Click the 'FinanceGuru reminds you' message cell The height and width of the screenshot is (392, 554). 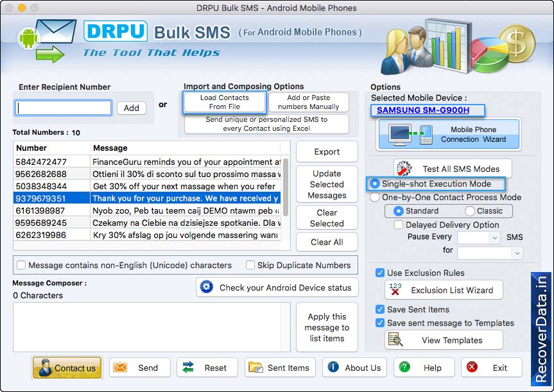click(x=186, y=162)
